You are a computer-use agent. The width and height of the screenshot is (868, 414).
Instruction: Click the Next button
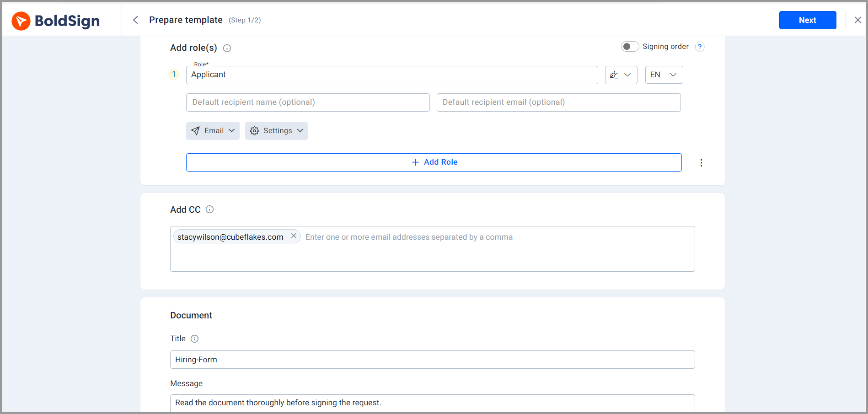807,20
